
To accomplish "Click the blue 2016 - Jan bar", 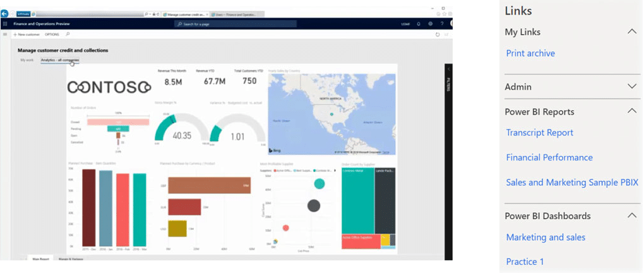I will pyautogui.click(x=105, y=209).
